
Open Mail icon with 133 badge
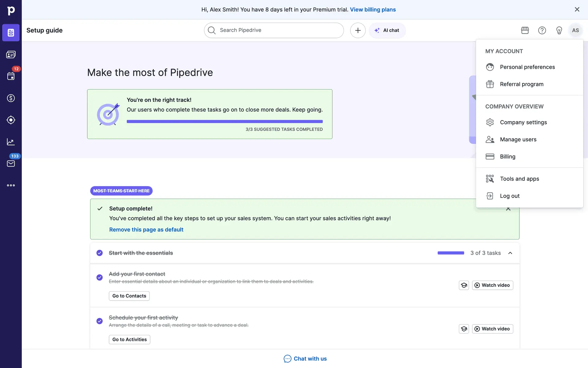11,163
